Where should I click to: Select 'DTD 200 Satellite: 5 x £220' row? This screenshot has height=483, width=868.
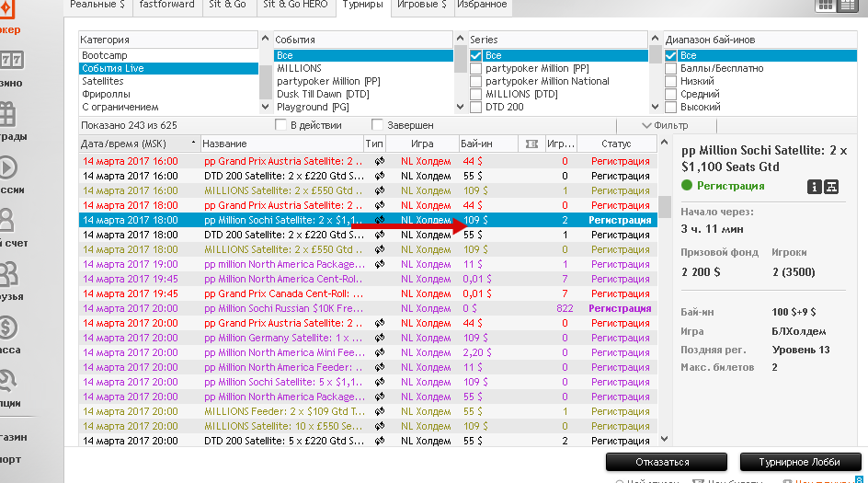tap(368, 441)
